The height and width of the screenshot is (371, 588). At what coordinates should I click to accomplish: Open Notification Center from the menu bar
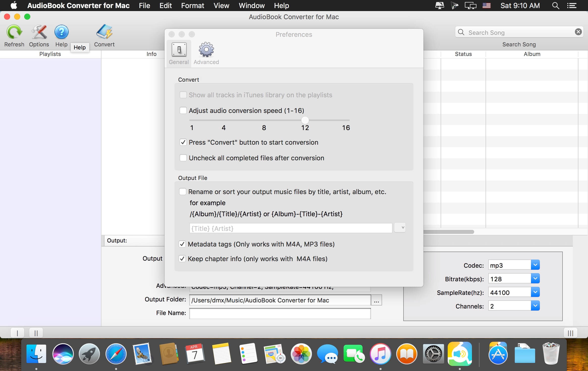(x=572, y=6)
